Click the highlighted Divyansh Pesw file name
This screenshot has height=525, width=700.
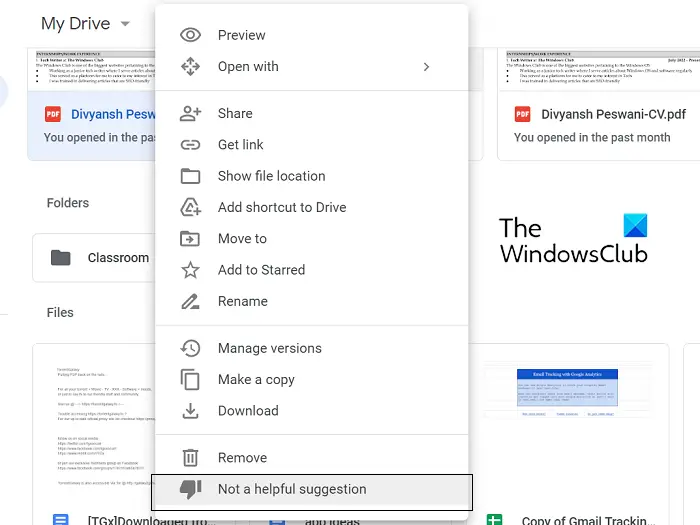(113, 114)
